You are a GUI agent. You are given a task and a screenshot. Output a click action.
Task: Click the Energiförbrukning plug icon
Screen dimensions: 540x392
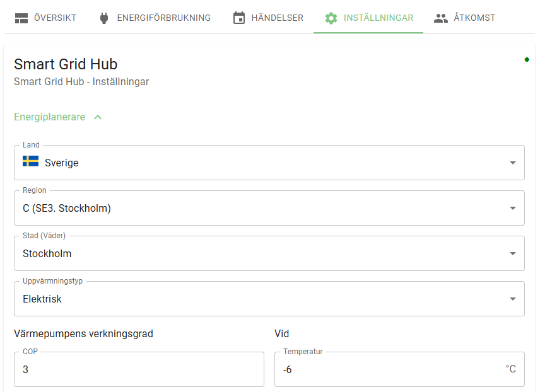(104, 18)
